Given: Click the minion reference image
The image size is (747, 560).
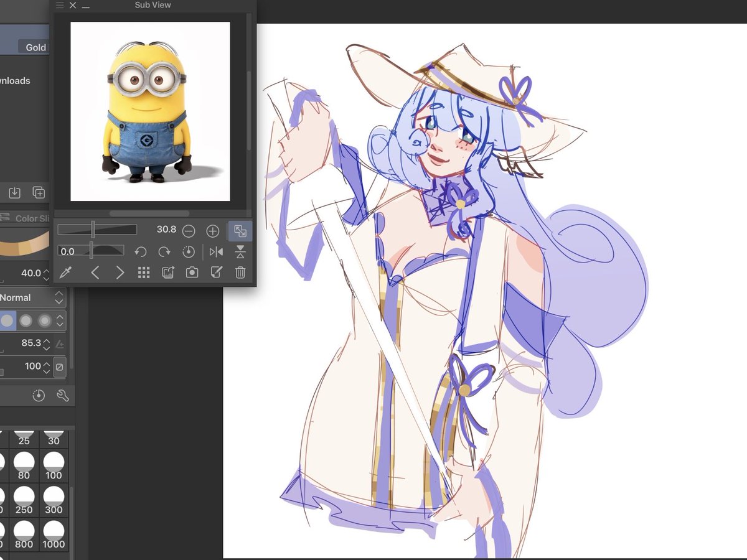Looking at the screenshot, I should pyautogui.click(x=150, y=111).
